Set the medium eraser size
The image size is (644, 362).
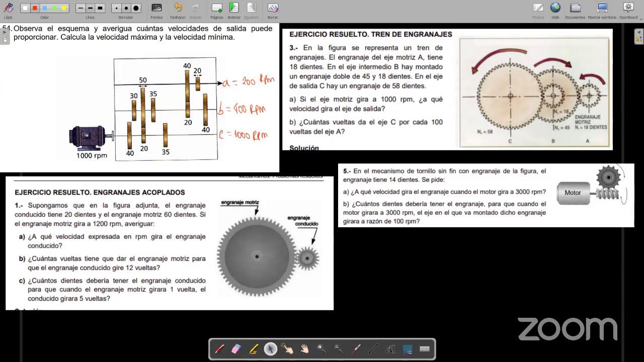(x=126, y=8)
